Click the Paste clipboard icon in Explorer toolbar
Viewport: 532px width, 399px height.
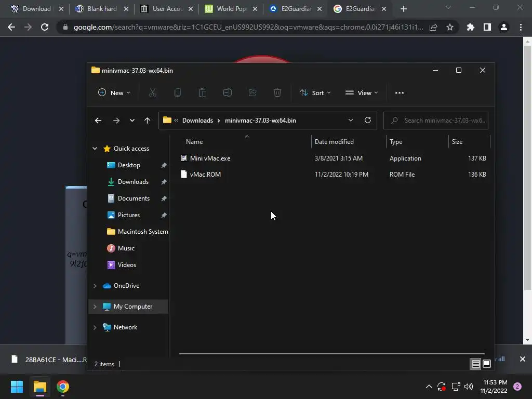click(202, 92)
